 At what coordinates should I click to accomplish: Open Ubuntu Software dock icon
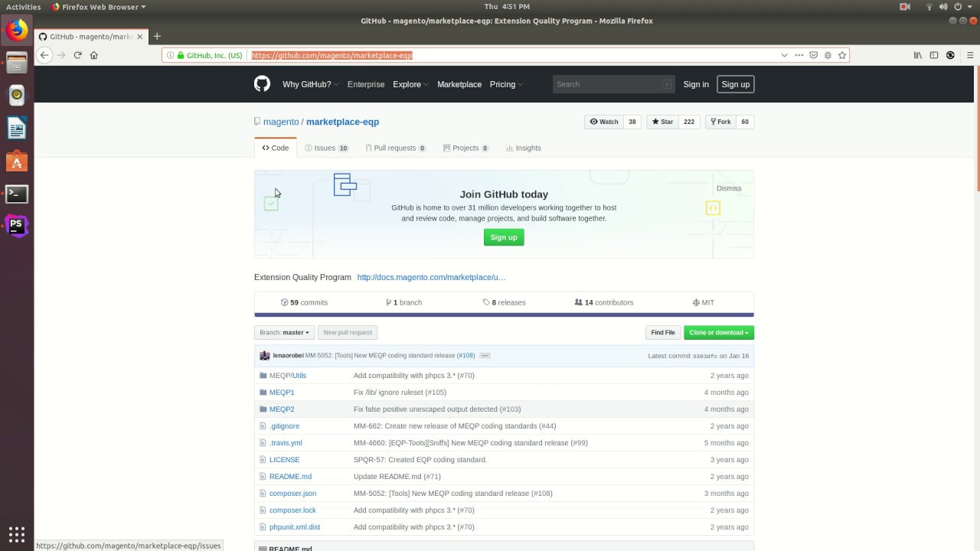pyautogui.click(x=17, y=161)
